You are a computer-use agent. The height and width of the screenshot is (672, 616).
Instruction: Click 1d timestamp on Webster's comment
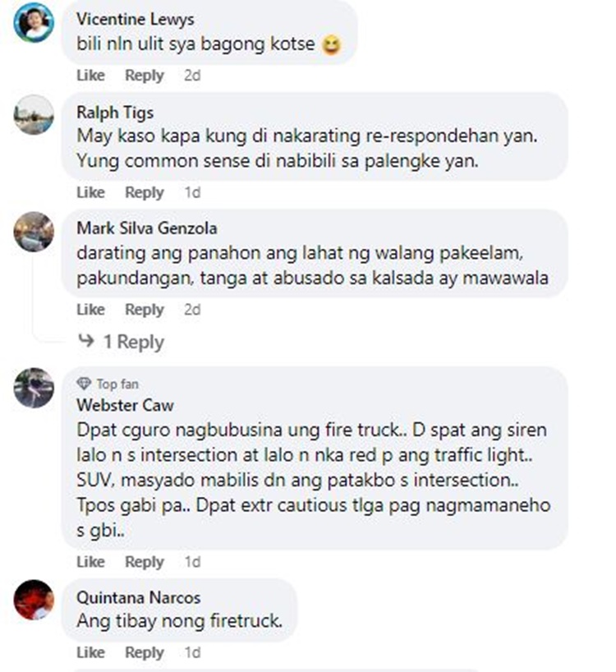(192, 562)
